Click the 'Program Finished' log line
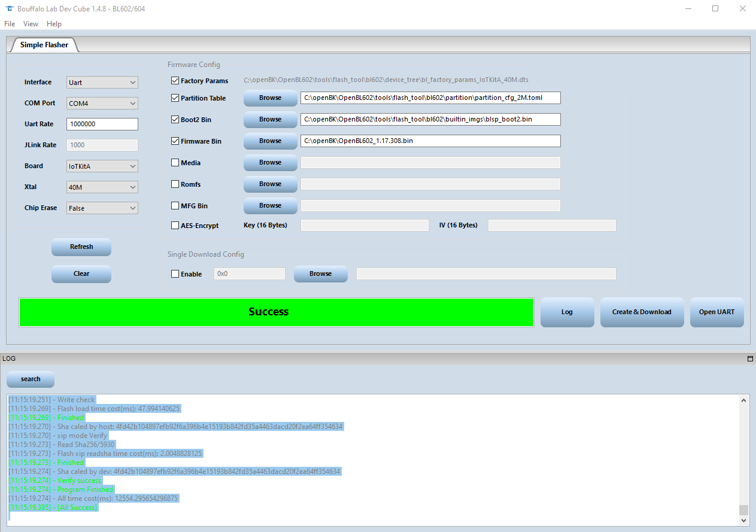756x532 pixels. [60, 490]
